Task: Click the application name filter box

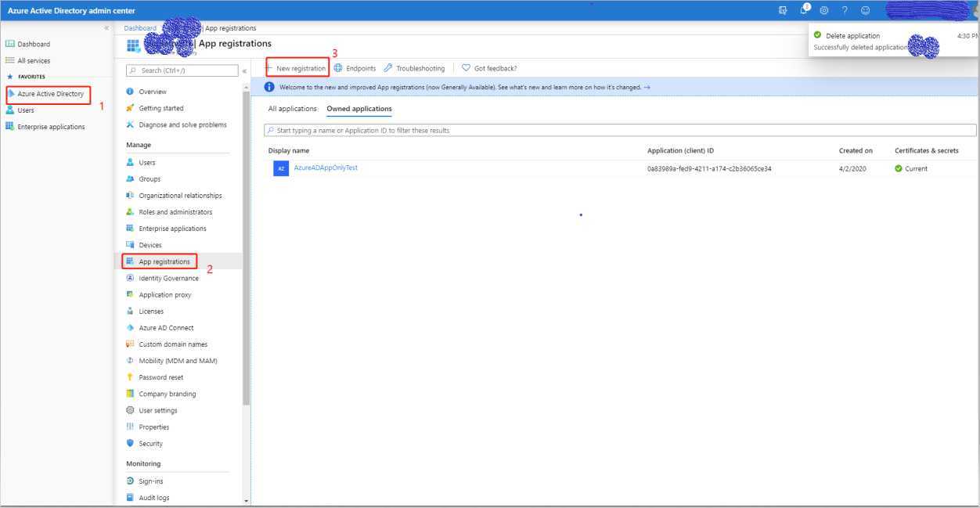Action: 621,131
